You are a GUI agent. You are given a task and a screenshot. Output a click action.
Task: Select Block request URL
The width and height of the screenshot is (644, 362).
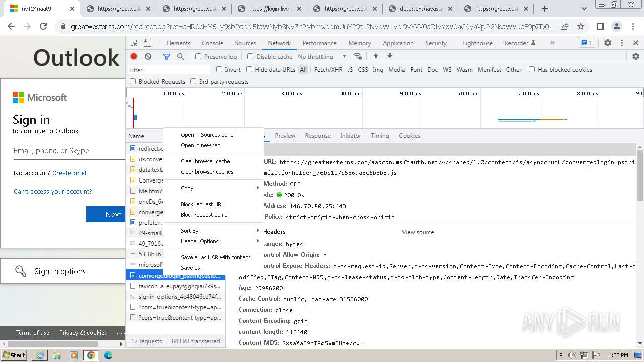click(x=213, y=204)
